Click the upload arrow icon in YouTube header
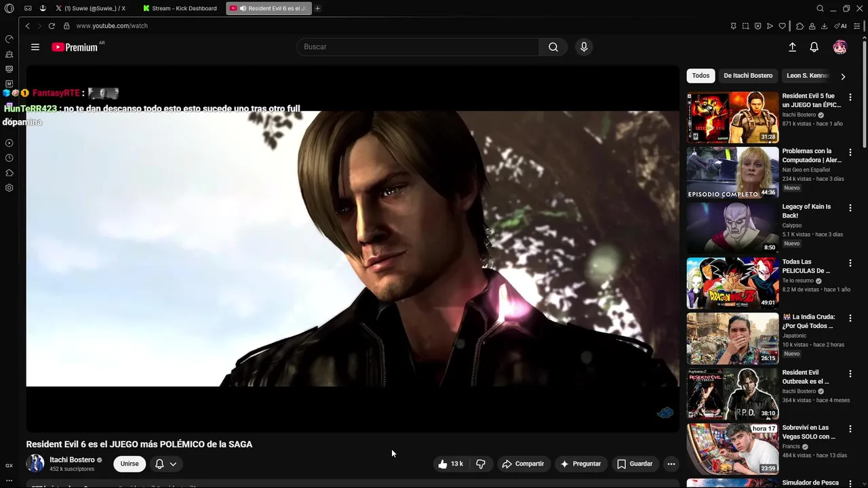The width and height of the screenshot is (868, 488). (792, 47)
